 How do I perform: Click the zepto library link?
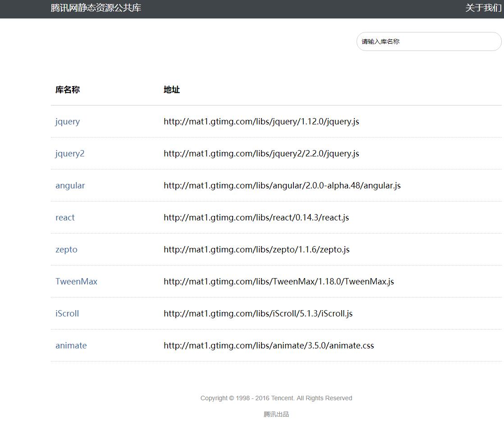point(66,250)
